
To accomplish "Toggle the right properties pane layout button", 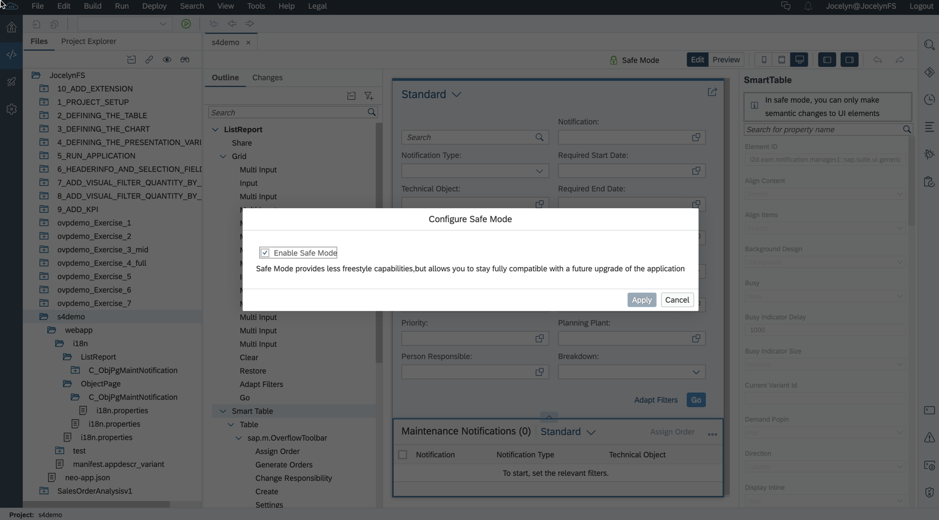I will pos(849,60).
